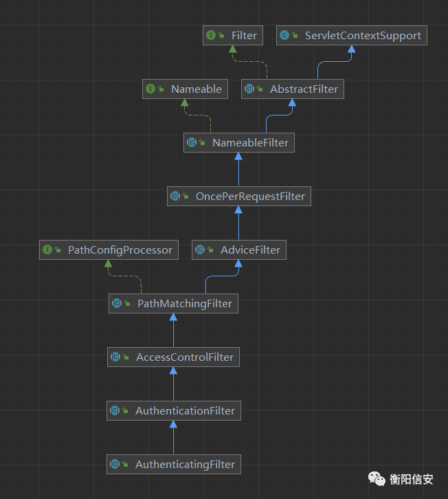This screenshot has width=448, height=499.
Task: Click the interface icon on PathConfigProcessor
Action: [x=47, y=250]
